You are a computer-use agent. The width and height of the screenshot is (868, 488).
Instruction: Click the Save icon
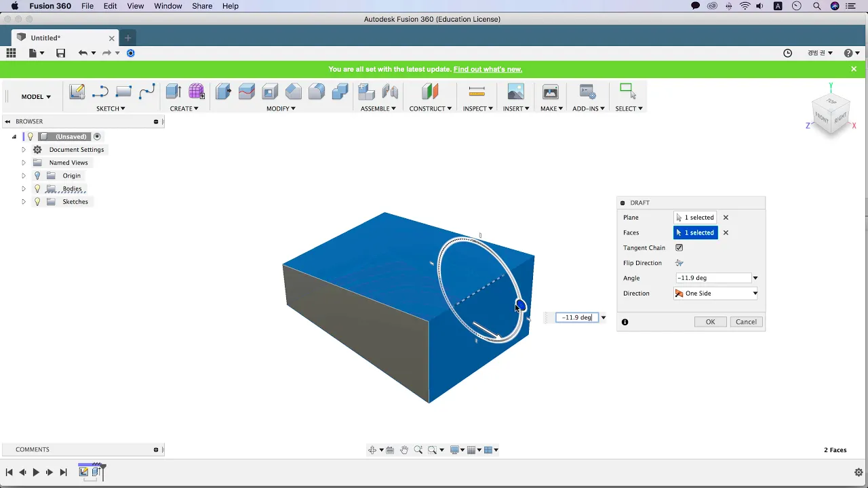point(61,53)
